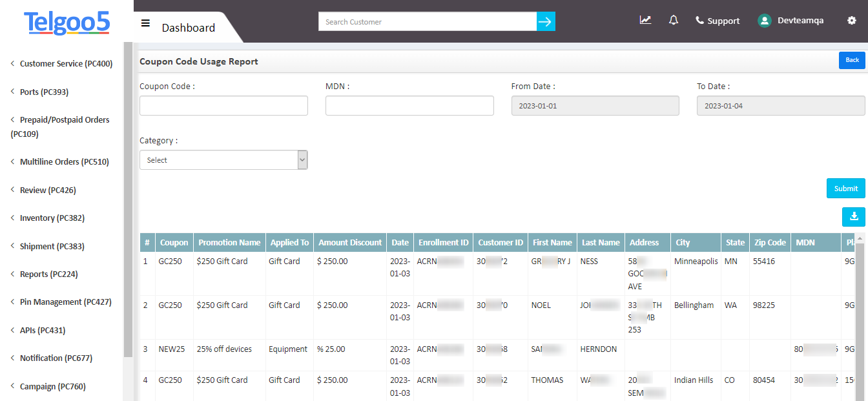Click the State column header
This screenshot has width=868, height=401.
coord(736,243)
